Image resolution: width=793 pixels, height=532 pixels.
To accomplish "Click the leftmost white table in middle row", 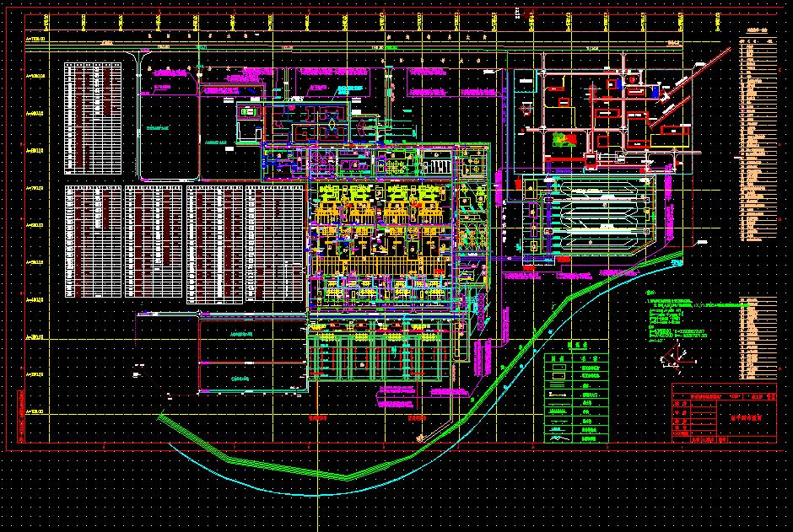I will point(92,241).
